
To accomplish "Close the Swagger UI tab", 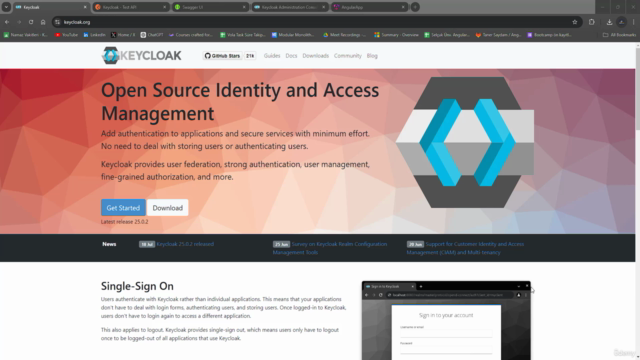I will (x=244, y=7).
